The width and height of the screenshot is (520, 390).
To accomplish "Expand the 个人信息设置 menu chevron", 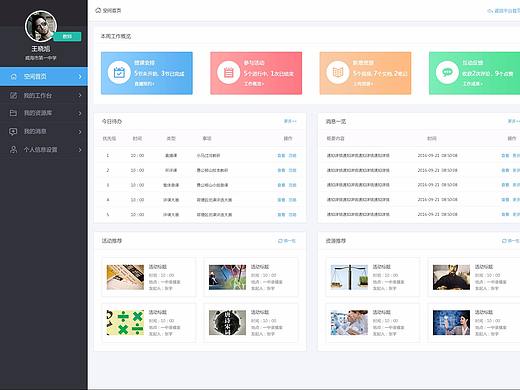I will pyautogui.click(x=80, y=150).
